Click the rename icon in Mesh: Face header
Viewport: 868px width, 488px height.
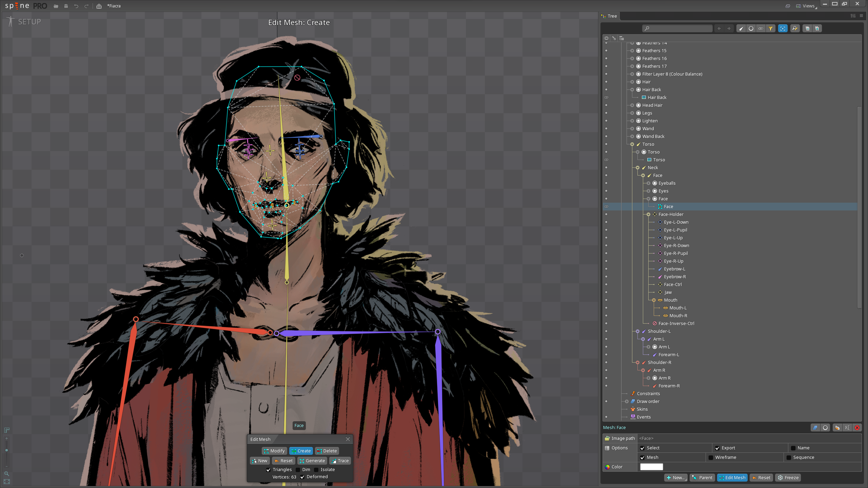pyautogui.click(x=847, y=428)
